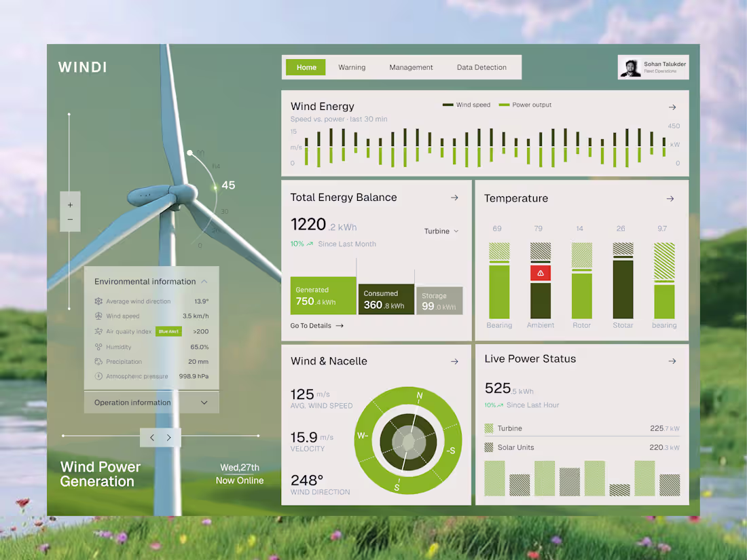This screenshot has width=747, height=560.
Task: Click the 1220.2 kWh total value
Action: 323,225
